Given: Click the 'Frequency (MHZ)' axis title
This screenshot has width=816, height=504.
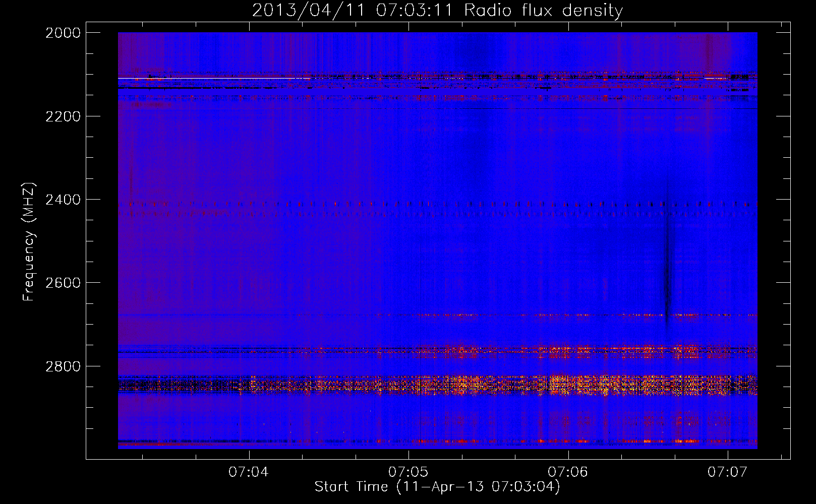Looking at the screenshot, I should (28, 242).
